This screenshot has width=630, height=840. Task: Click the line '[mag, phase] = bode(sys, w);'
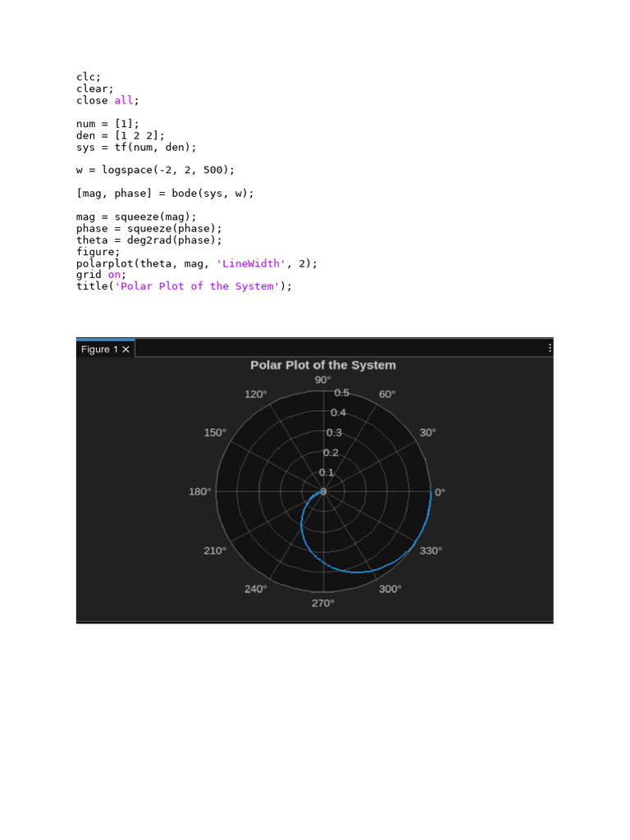[x=165, y=194]
